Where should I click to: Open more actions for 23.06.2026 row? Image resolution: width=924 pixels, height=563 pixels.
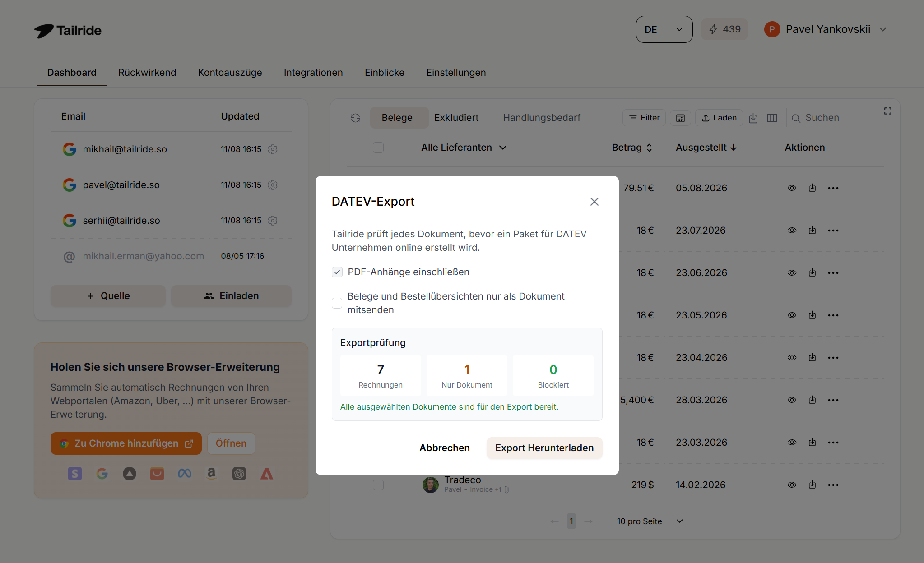click(x=833, y=273)
